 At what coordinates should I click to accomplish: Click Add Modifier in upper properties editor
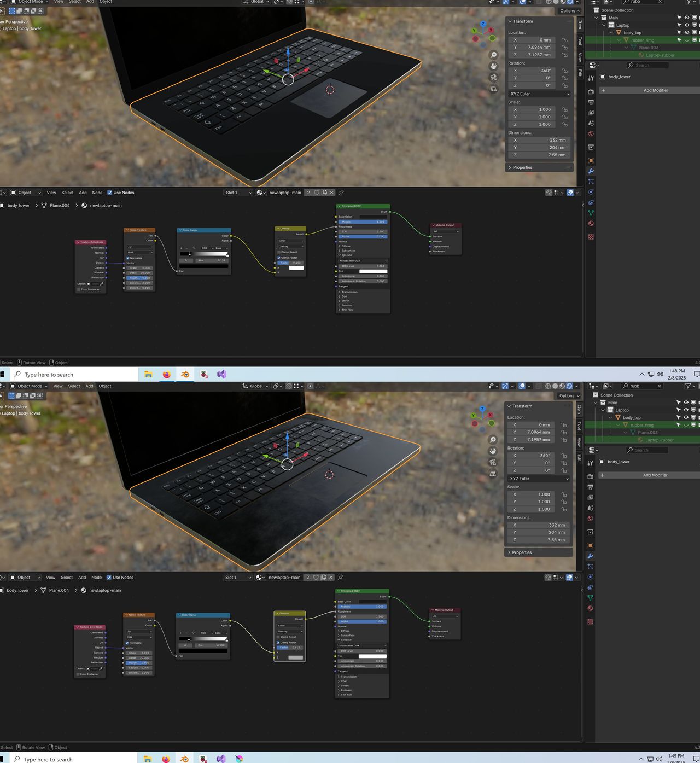pos(651,90)
